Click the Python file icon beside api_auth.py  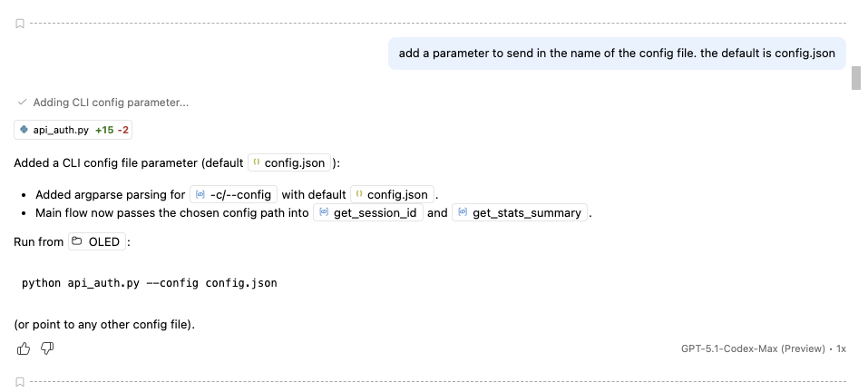[x=24, y=130]
